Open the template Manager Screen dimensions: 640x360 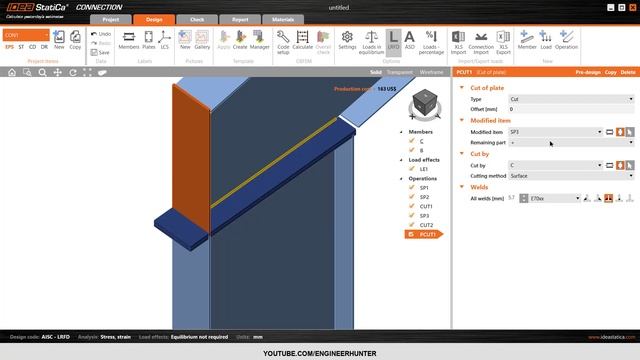coord(259,40)
